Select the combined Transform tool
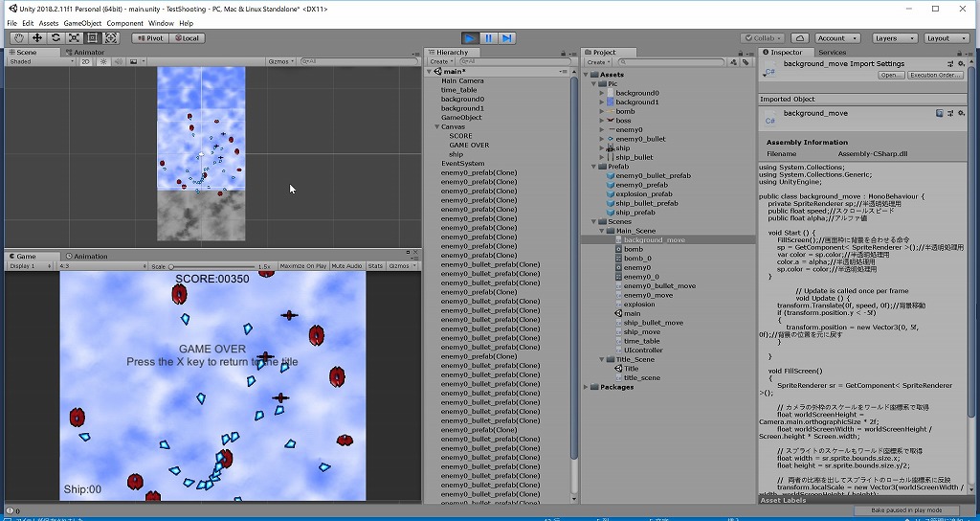Image resolution: width=980 pixels, height=521 pixels. [x=111, y=38]
